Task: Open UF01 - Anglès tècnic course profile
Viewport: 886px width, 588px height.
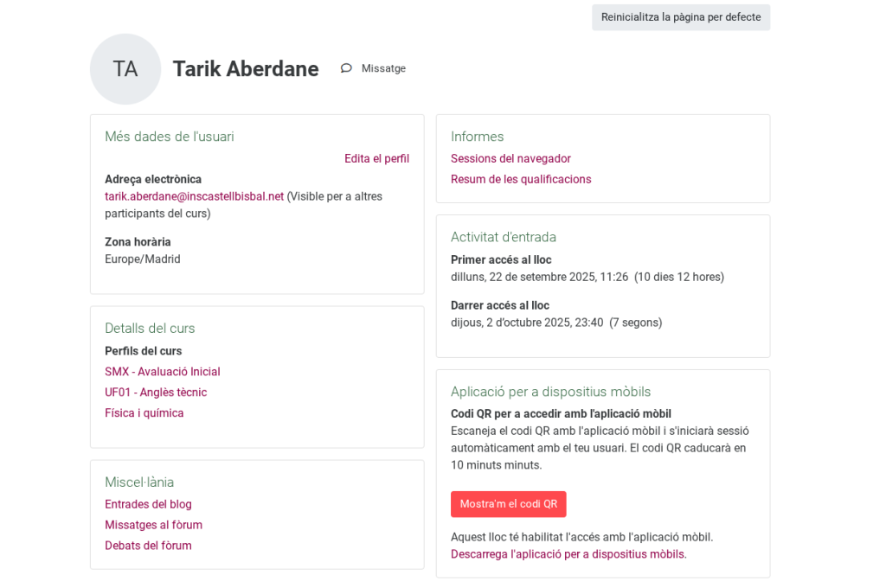Action: click(x=156, y=393)
